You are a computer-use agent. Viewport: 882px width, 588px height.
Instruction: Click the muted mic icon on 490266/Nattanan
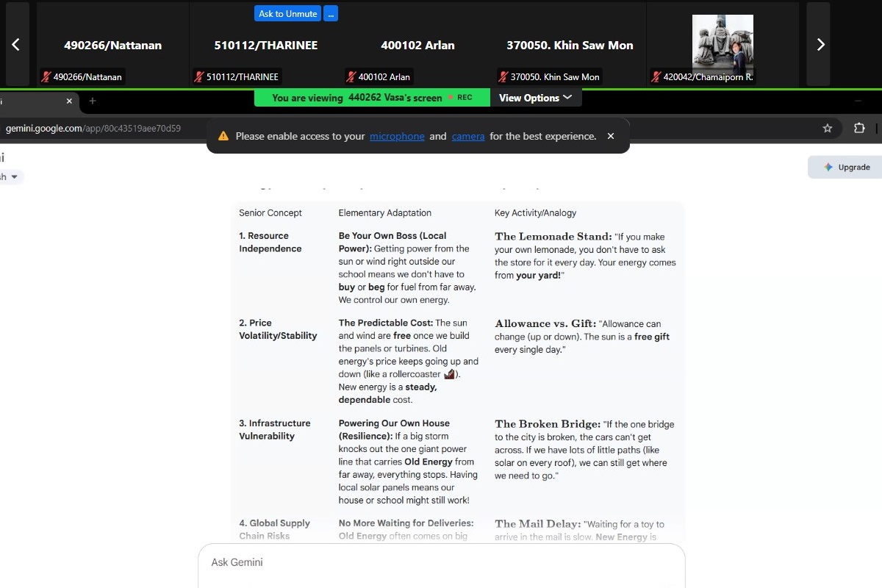click(46, 76)
